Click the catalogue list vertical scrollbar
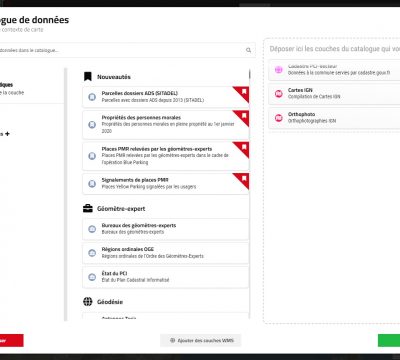This screenshot has height=360, width=400. [249, 74]
